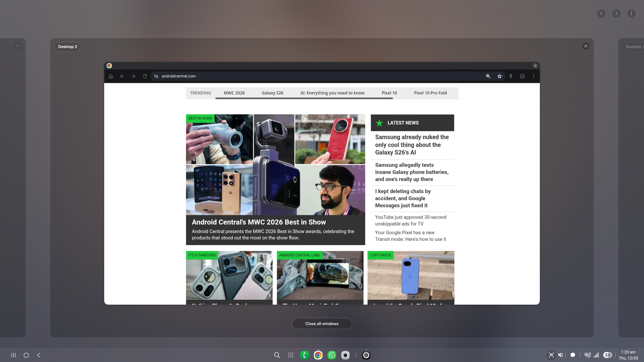Click the screen capture icon in the status tray
Screen dimensions: 644x362
coord(551,355)
